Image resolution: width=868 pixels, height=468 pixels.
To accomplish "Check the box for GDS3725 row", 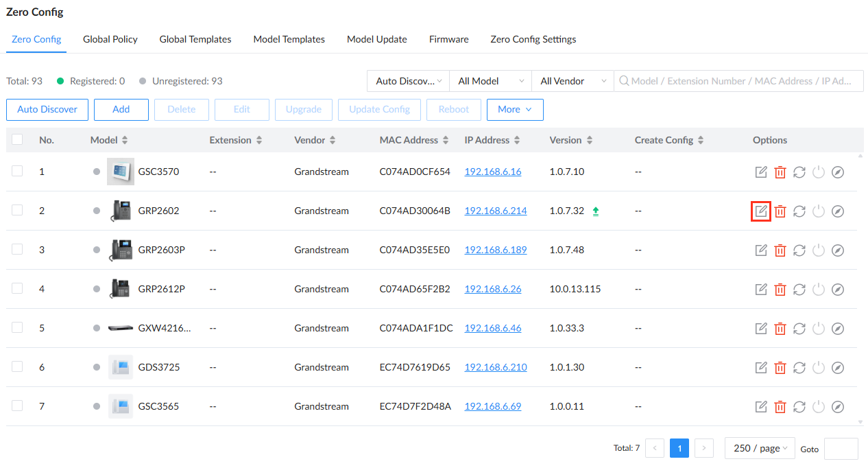I will coord(17,366).
